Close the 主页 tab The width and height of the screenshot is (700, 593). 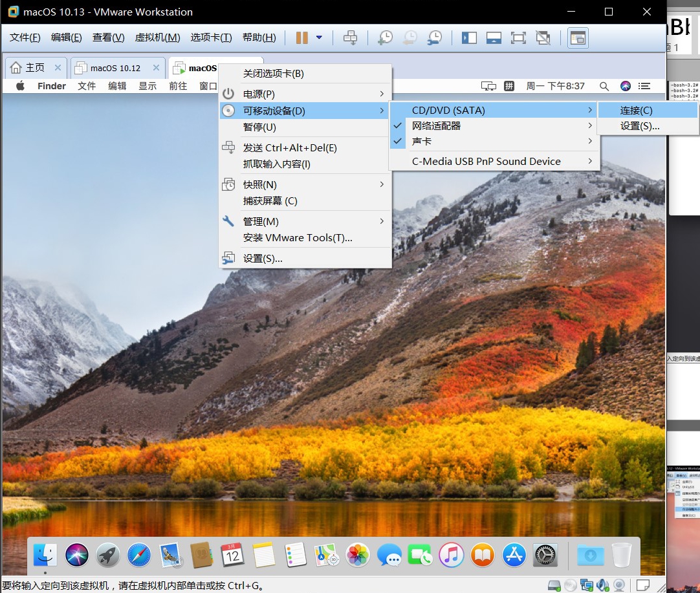58,68
